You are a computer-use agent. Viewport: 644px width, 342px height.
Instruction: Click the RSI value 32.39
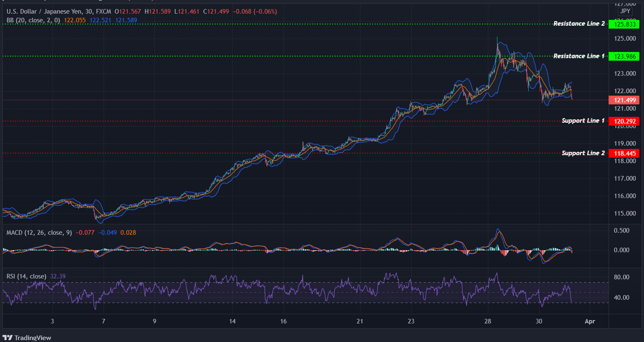(x=58, y=276)
